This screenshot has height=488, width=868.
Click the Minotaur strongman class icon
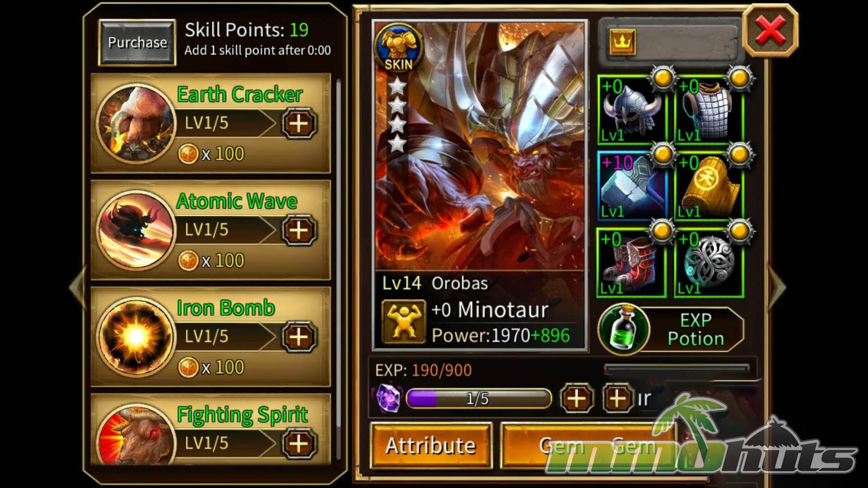coord(404,322)
